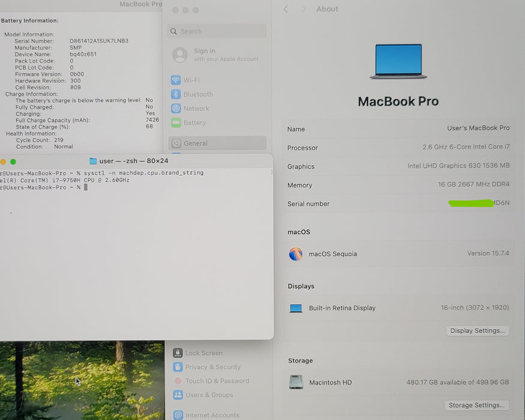This screenshot has width=525, height=420.
Task: Click the Users & Groups label
Action: coord(209,395)
